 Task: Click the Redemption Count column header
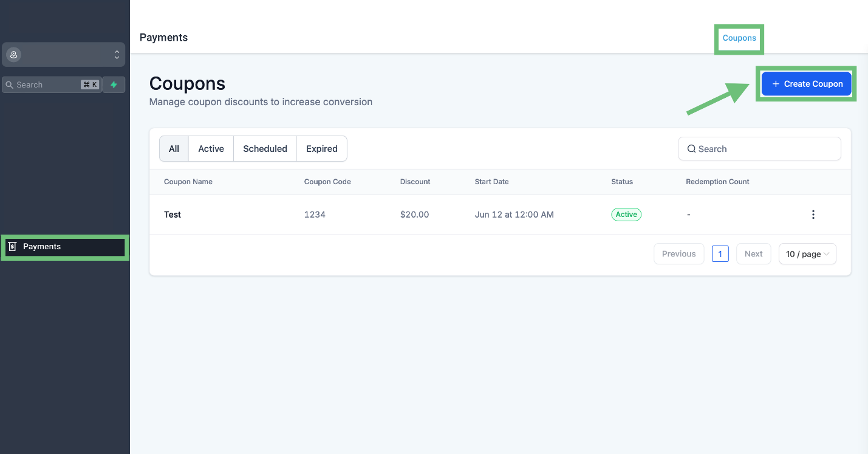pos(717,182)
